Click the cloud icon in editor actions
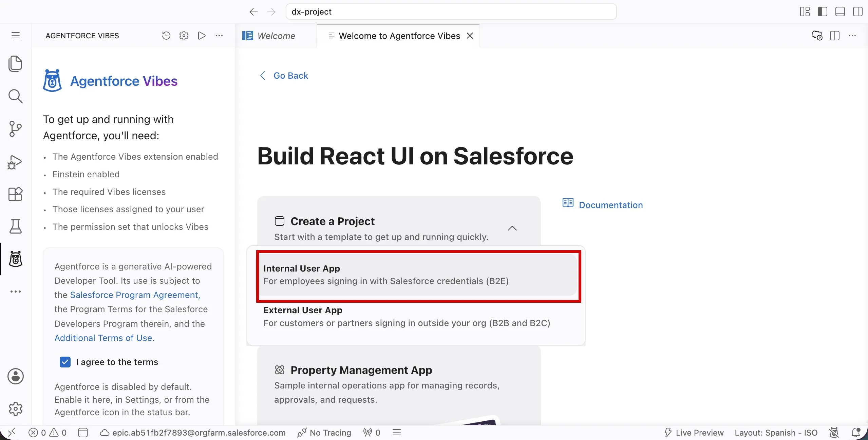 pos(817,36)
